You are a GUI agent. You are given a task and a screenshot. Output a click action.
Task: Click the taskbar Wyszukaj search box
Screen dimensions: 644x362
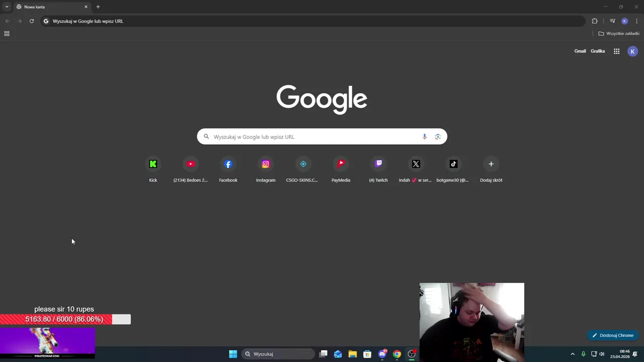278,354
